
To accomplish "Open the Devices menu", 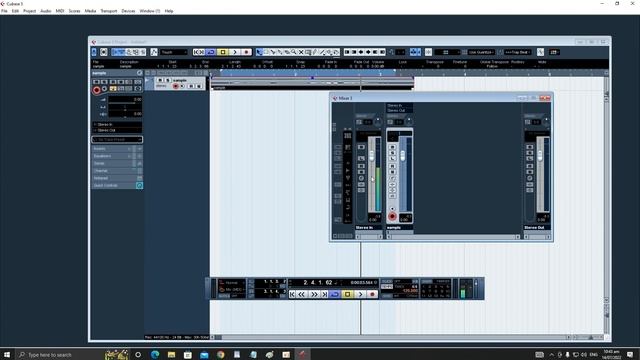I will click(x=128, y=11).
